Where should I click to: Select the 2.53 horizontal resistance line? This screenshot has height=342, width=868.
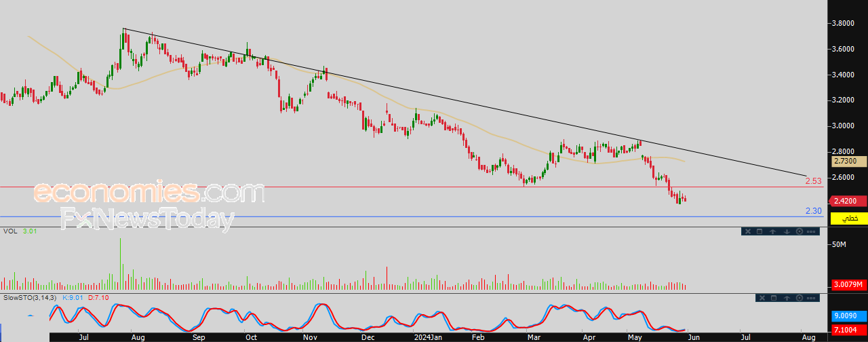(407, 187)
